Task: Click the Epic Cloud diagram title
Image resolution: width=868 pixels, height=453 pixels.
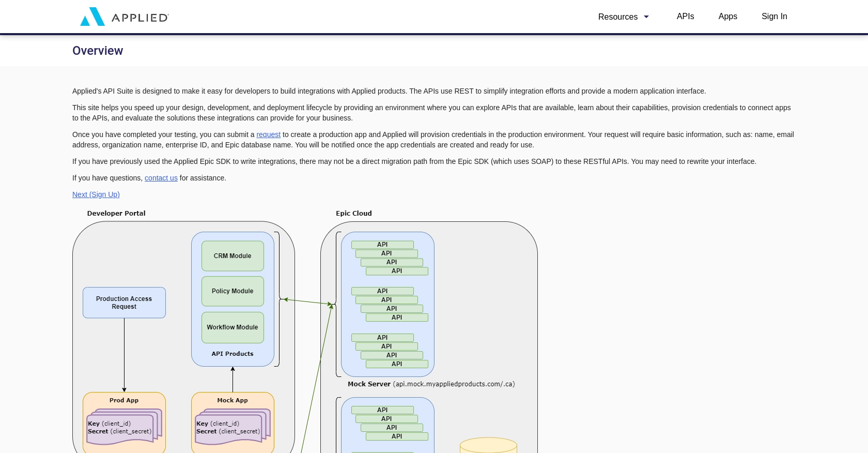Action: coord(354,213)
